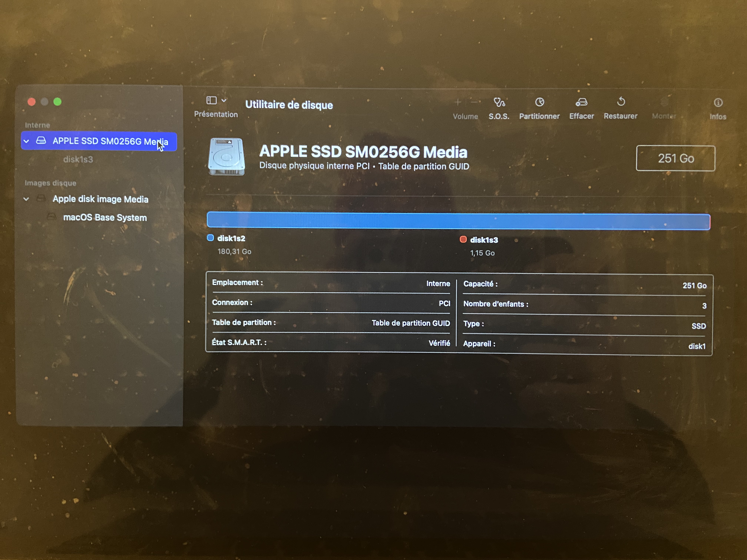Viewport: 747px width, 560px height.
Task: Click the Capacité 251 Go table value
Action: tap(694, 286)
